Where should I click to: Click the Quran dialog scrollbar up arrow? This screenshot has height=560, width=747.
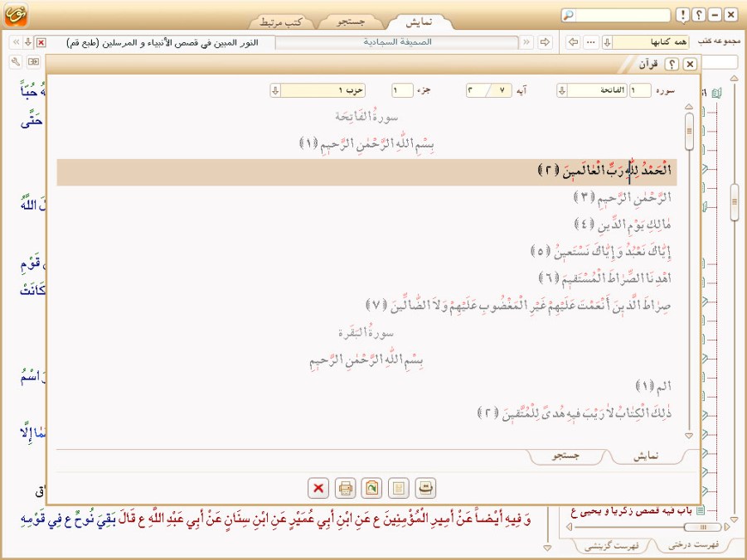pos(689,107)
